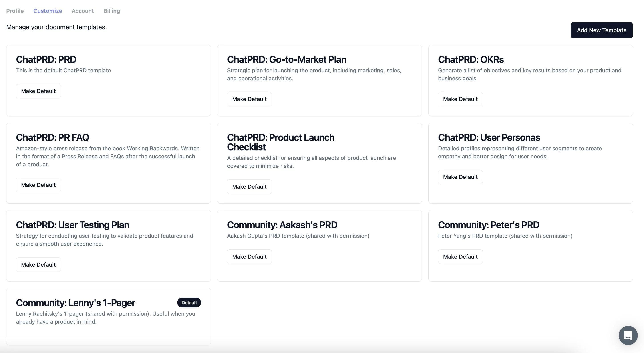Open the ChatPRD: User Personas card title
The width and height of the screenshot is (644, 353).
pos(489,137)
